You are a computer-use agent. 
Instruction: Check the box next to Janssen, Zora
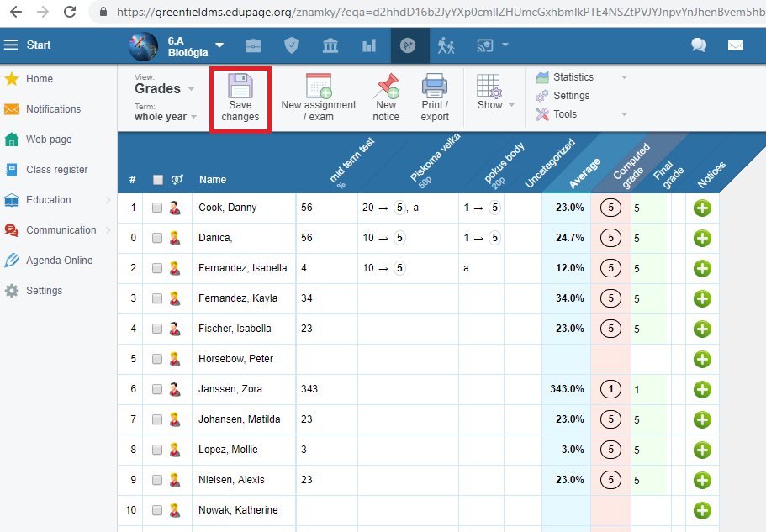[x=157, y=389]
